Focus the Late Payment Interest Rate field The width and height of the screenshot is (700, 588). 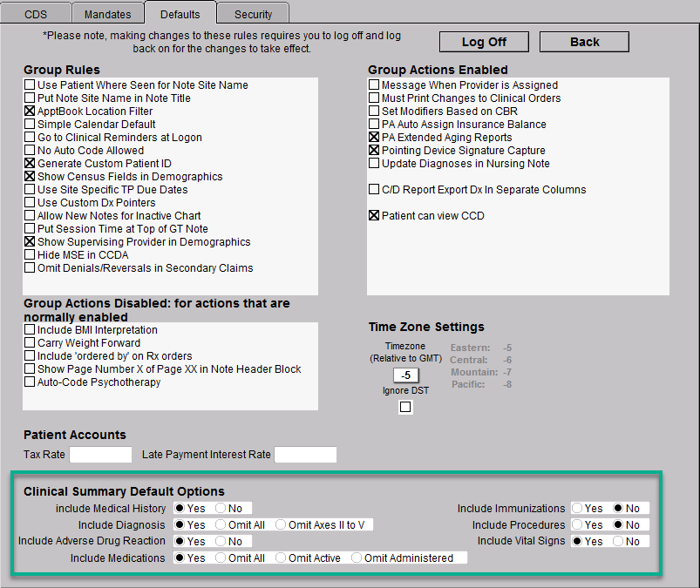(305, 454)
